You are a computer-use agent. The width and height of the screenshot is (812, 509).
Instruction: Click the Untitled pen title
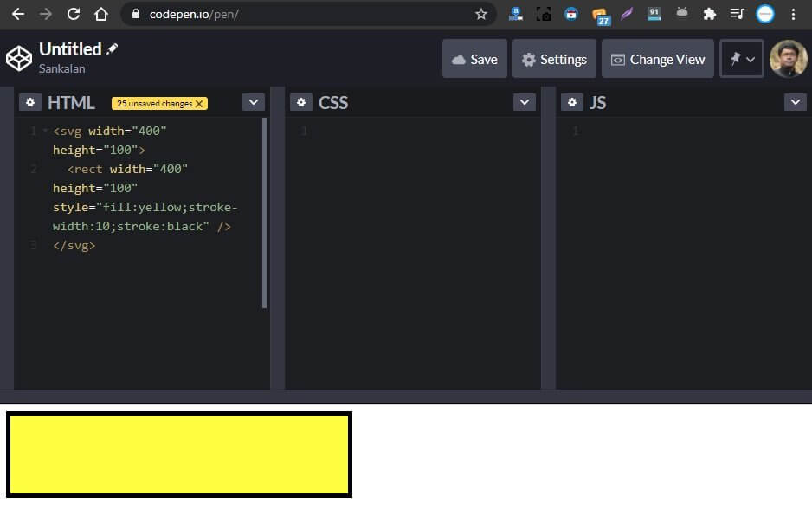(70, 49)
